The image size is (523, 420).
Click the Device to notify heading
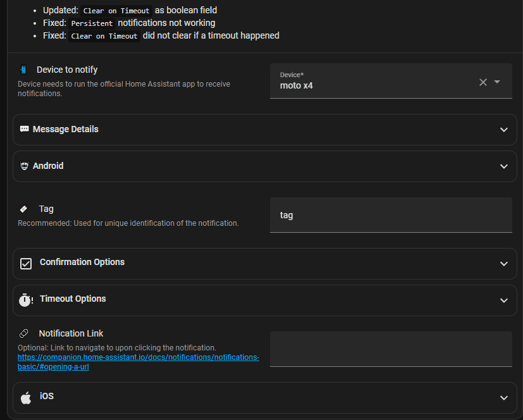68,70
